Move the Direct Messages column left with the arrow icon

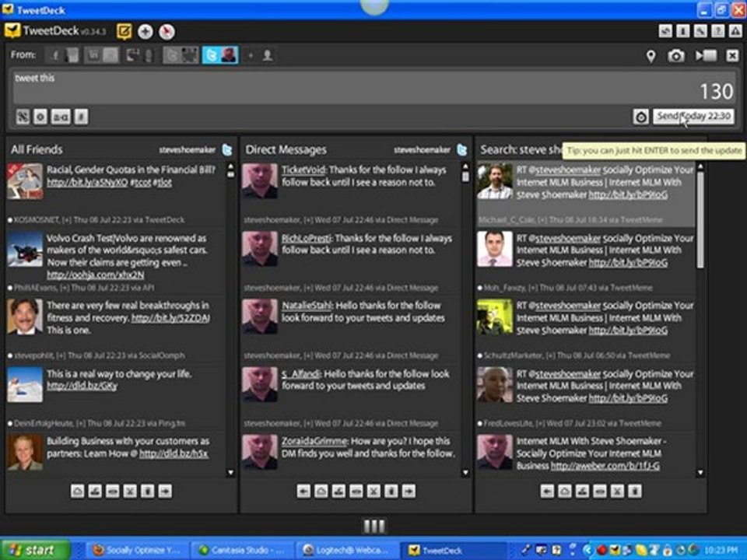click(303, 491)
